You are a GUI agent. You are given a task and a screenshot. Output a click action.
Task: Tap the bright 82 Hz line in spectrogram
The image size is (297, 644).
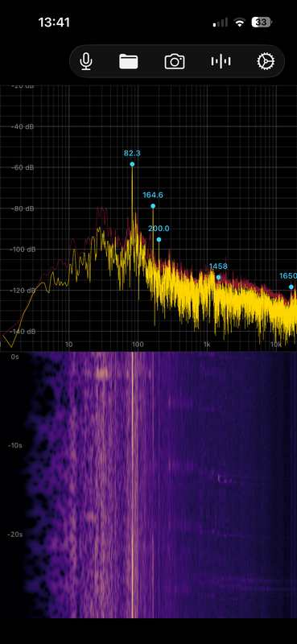coord(132,485)
